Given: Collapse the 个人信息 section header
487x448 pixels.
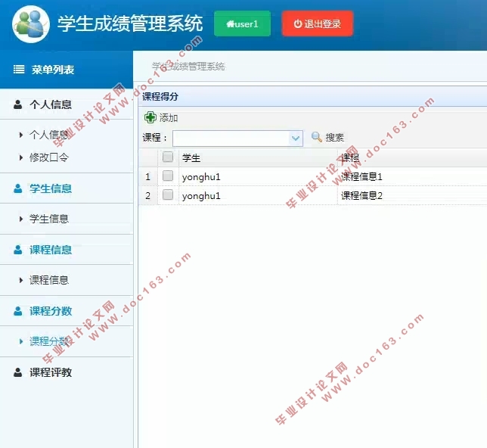Looking at the screenshot, I should click(67, 104).
